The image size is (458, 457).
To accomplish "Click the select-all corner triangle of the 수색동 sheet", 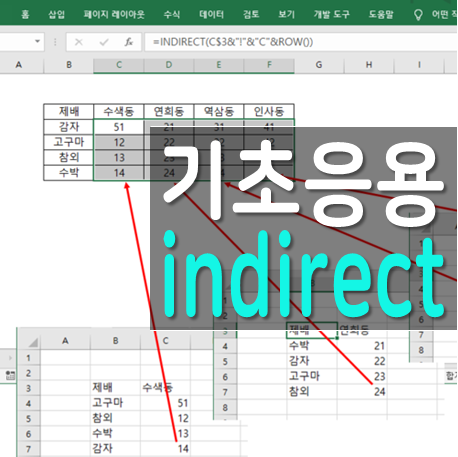I will click(x=32, y=342).
